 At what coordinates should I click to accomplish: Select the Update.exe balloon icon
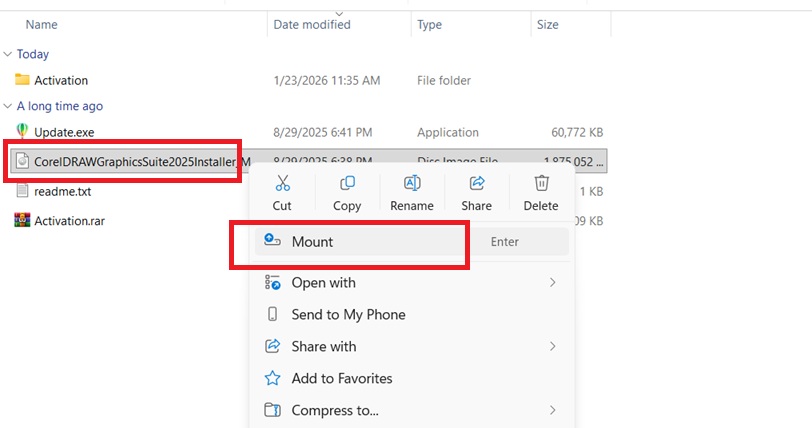(x=22, y=131)
